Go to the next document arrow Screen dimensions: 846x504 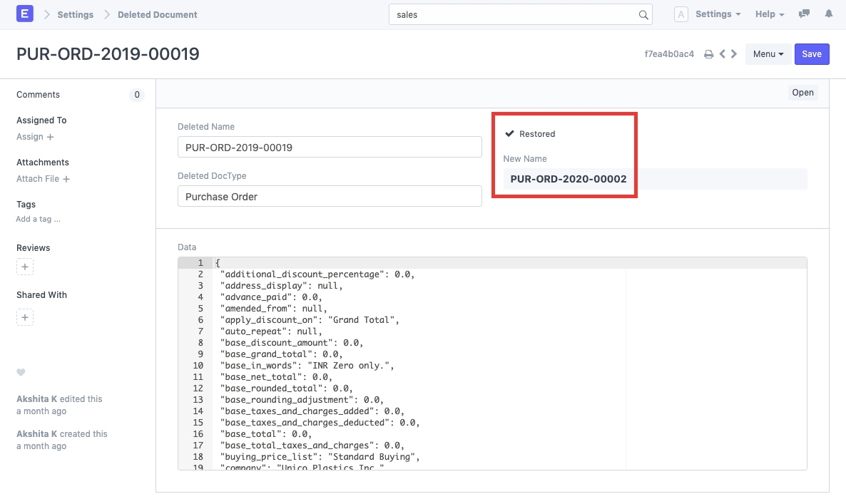tap(734, 54)
